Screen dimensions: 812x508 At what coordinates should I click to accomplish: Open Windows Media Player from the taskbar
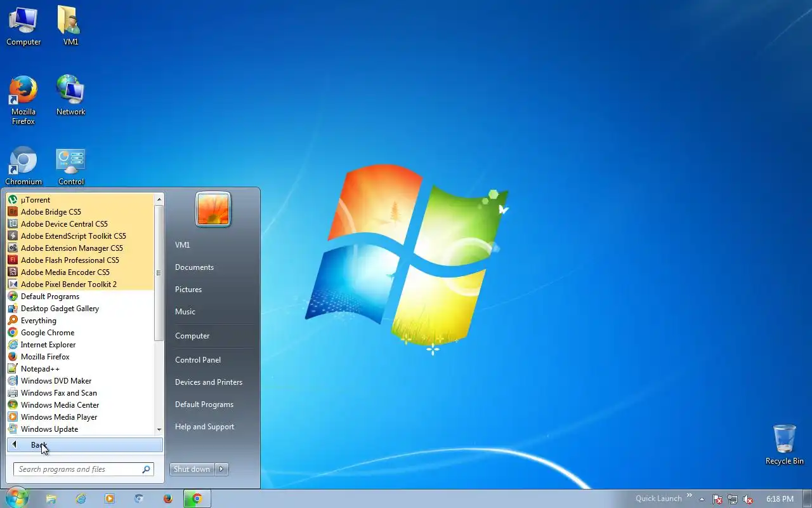(110, 498)
